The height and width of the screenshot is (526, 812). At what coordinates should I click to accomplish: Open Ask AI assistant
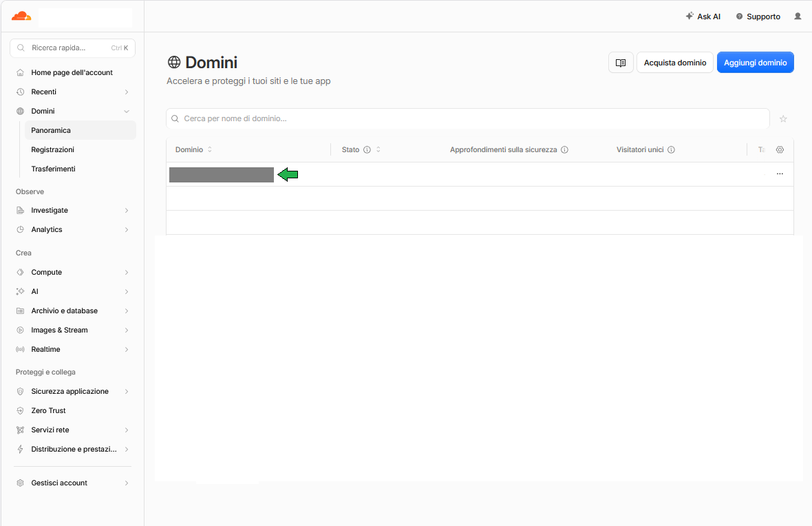pos(703,17)
